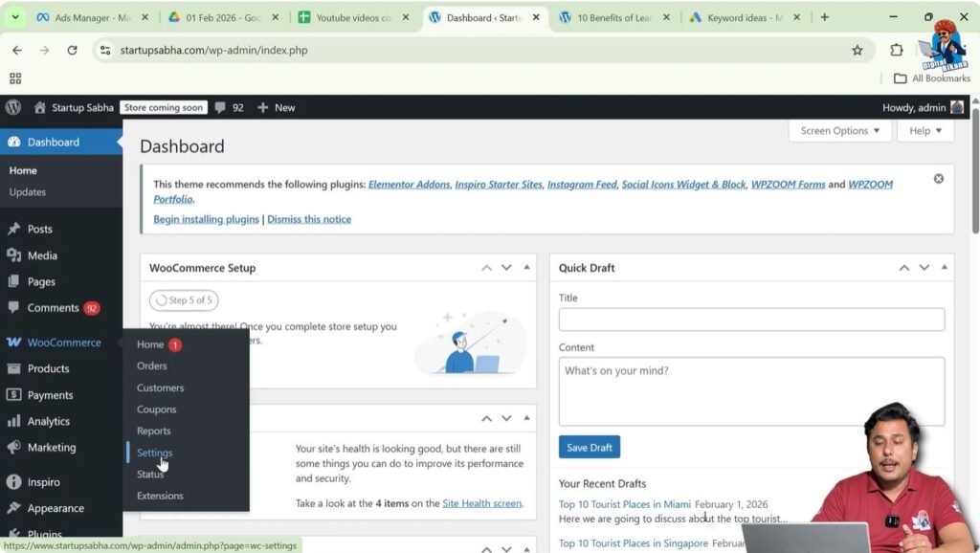
Task: Open Products from the sidebar
Action: 53,368
